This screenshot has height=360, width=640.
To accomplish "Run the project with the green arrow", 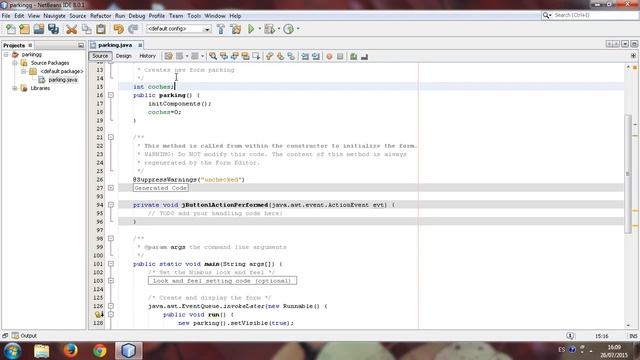I will (x=251, y=29).
